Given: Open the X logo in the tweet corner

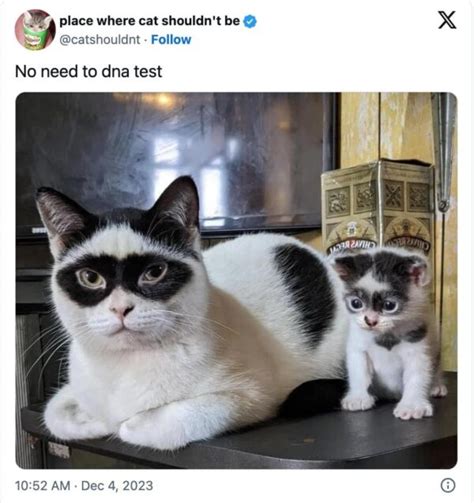Looking at the screenshot, I should (x=447, y=20).
